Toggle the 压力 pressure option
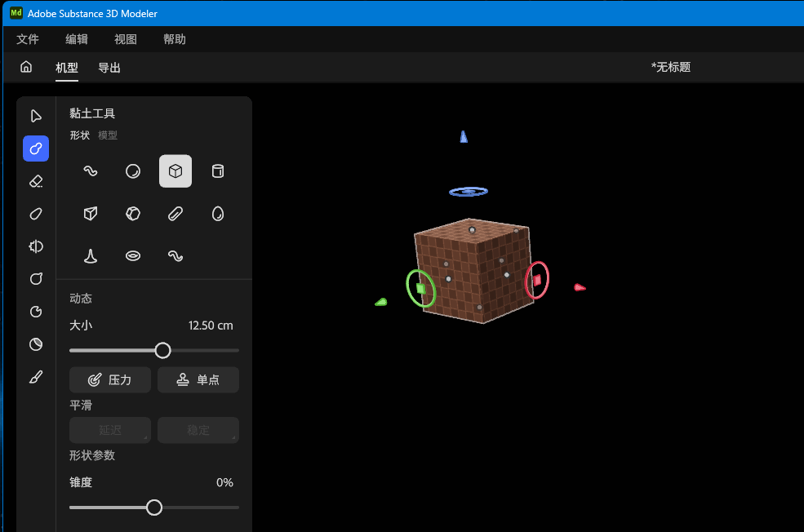The image size is (804, 532). (x=110, y=379)
